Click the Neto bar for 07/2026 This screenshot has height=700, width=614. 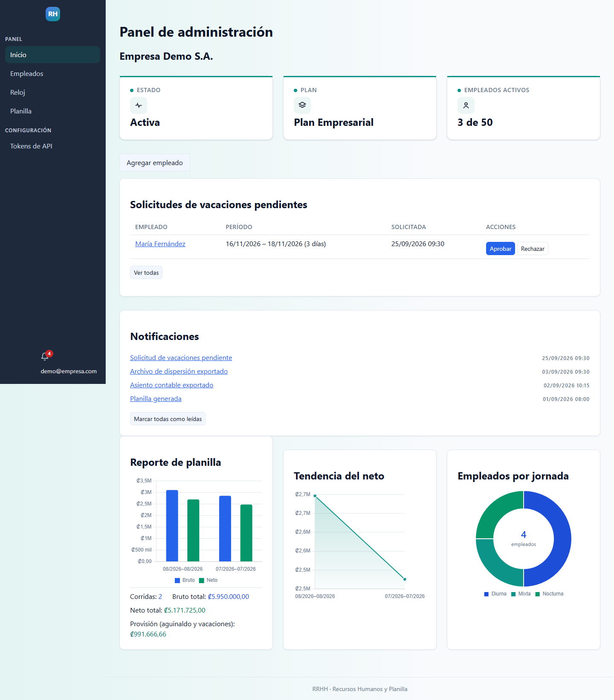246,533
